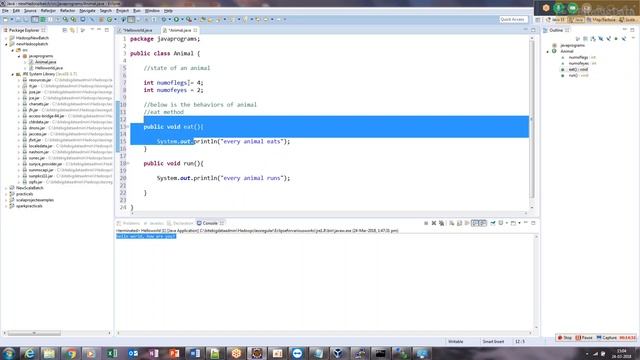Open the Navigate menu
Screen dimensions: 640x360
(x=87, y=11)
